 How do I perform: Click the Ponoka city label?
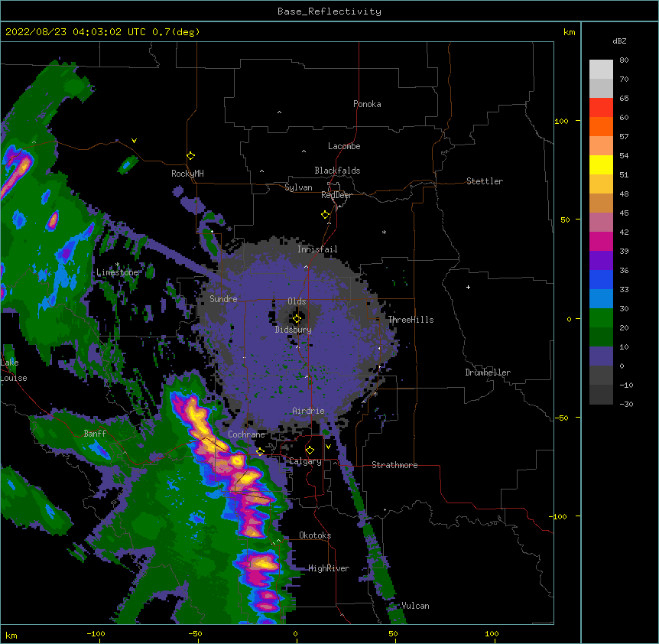click(x=367, y=104)
